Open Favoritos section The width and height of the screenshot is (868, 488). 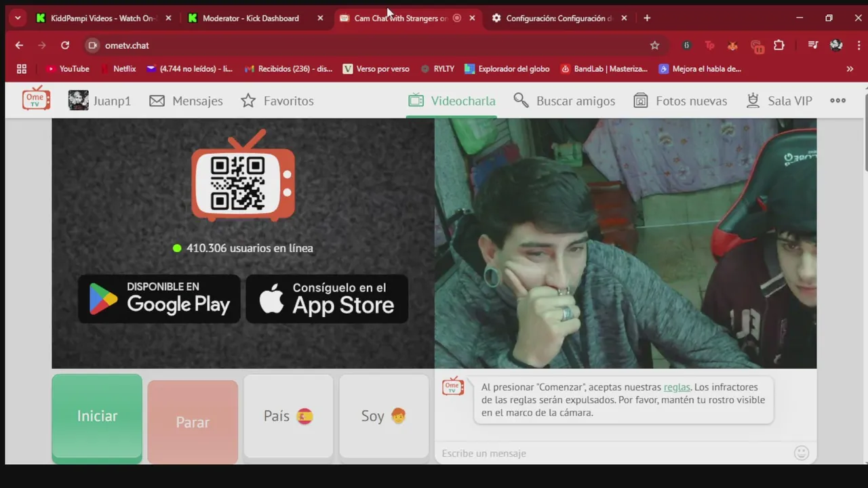point(277,101)
